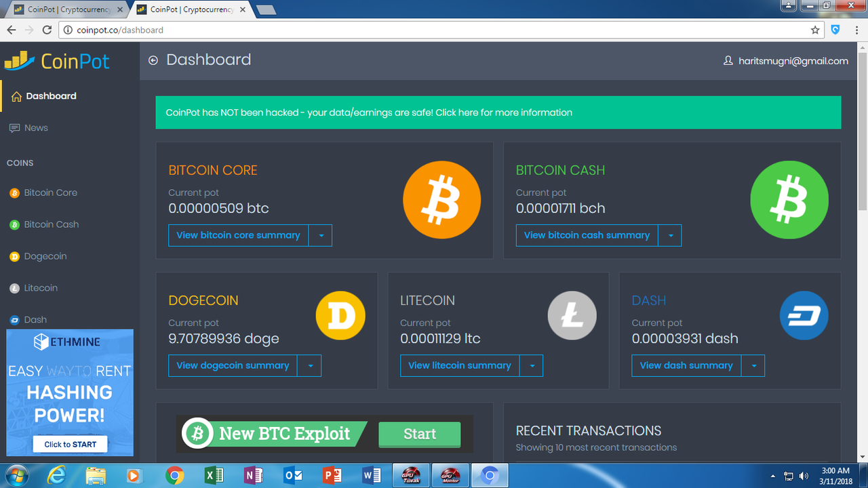Open the Chrome three-dot menu
Viewport: 868px width, 488px height.
click(856, 30)
